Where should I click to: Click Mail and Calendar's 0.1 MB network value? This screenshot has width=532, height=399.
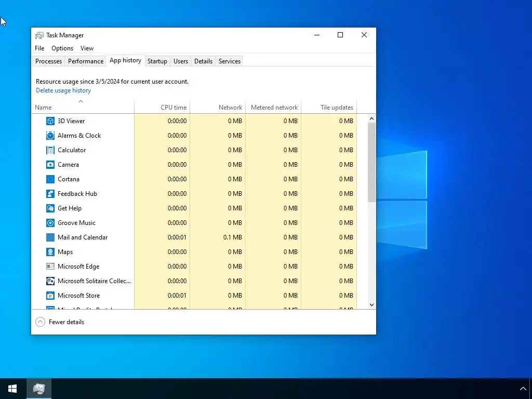coord(233,237)
